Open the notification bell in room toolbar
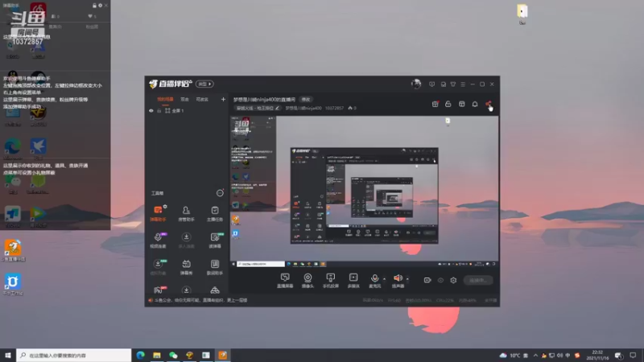Image resolution: width=644 pixels, height=362 pixels. 475,105
